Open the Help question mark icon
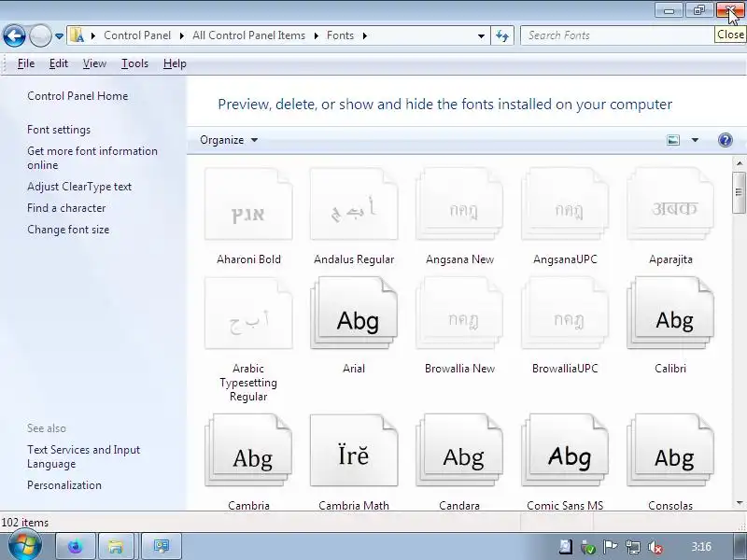 [x=726, y=140]
